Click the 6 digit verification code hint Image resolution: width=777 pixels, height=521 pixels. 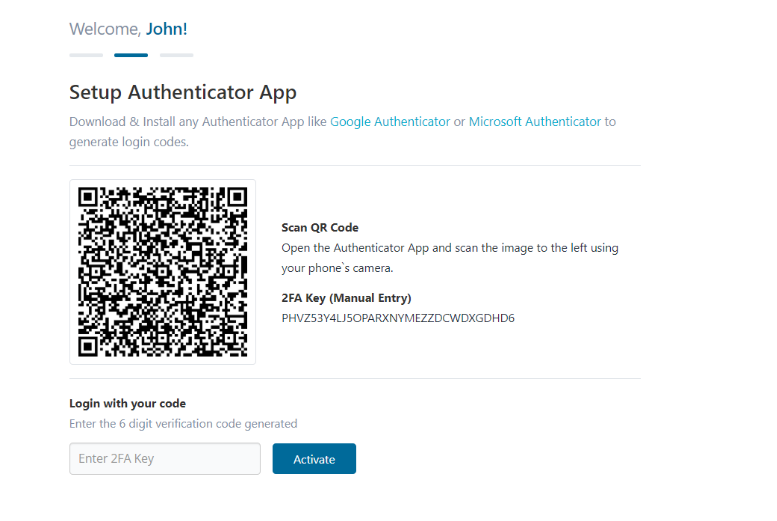click(x=183, y=424)
